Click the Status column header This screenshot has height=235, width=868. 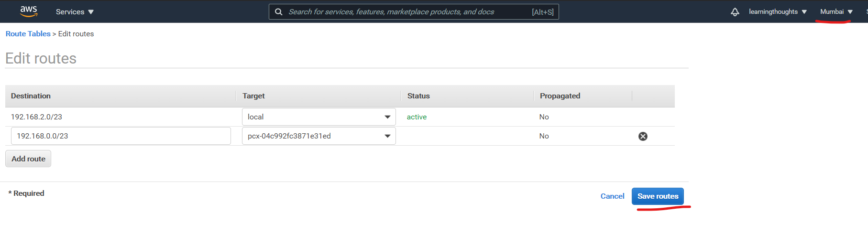(418, 96)
